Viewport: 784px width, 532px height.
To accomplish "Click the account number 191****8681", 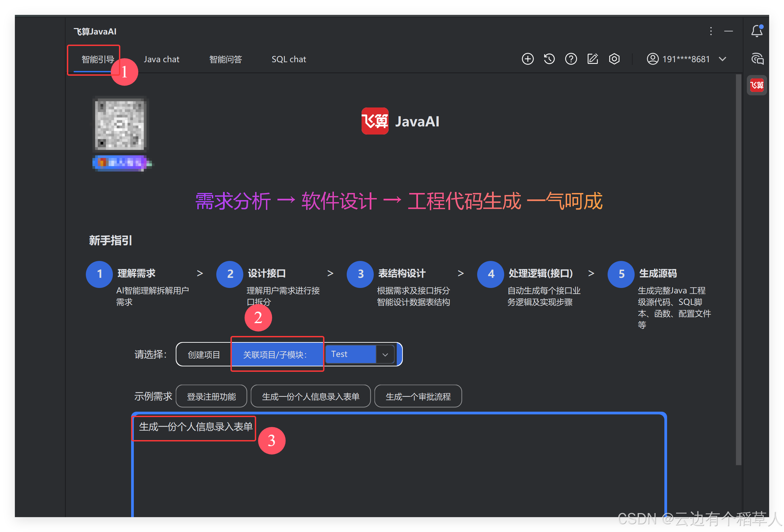I will pos(686,59).
